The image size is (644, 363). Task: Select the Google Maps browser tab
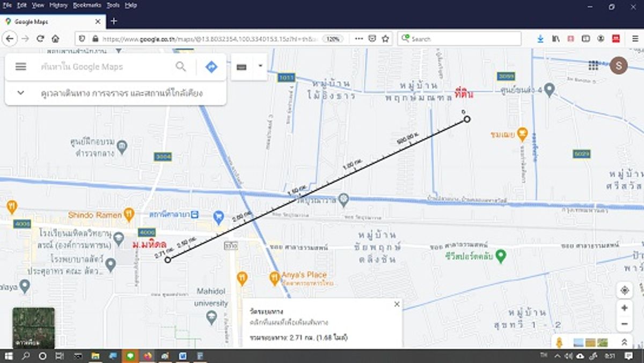coord(53,21)
